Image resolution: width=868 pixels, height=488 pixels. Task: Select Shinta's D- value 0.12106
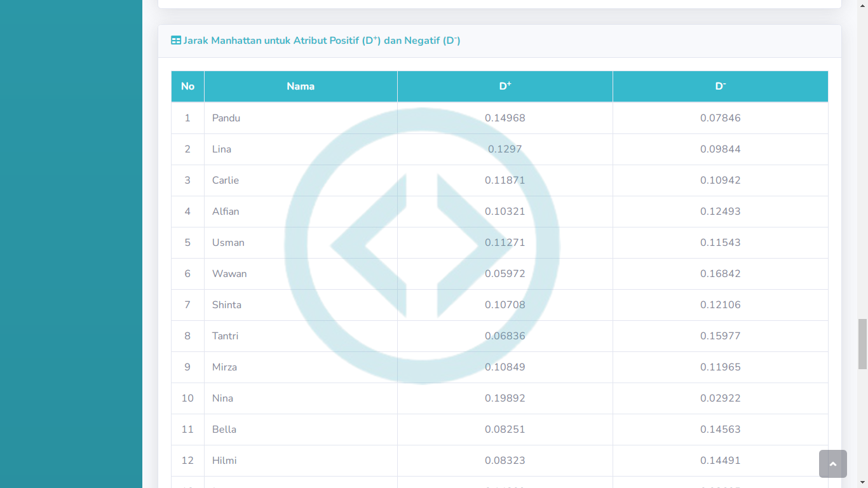[x=720, y=305]
